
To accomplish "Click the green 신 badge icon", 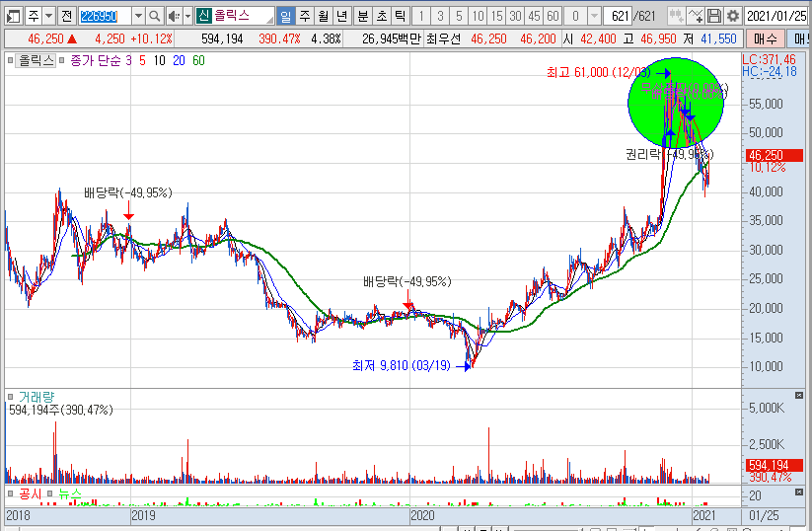I will point(203,16).
